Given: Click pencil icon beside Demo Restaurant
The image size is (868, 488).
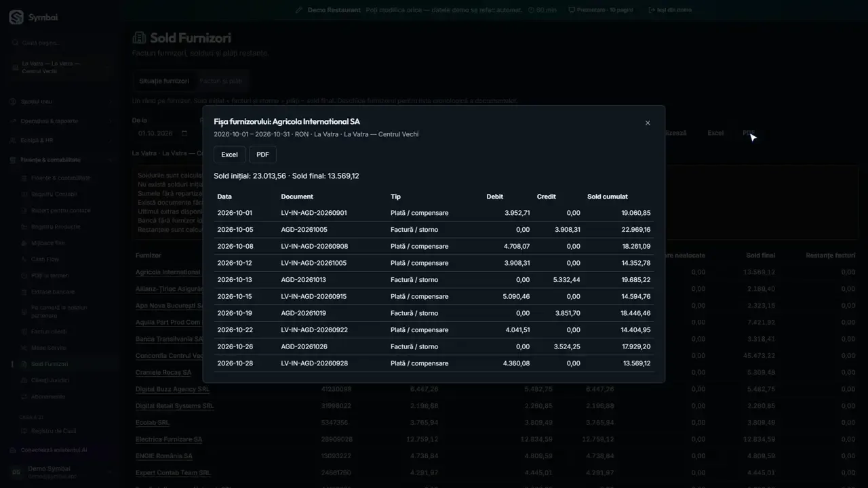Looking at the screenshot, I should pos(299,10).
